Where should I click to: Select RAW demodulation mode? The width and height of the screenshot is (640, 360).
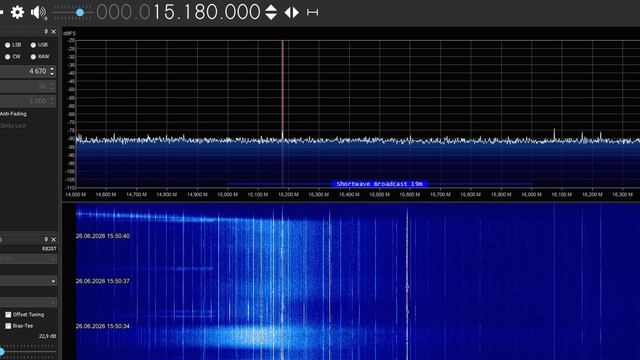pyautogui.click(x=33, y=57)
